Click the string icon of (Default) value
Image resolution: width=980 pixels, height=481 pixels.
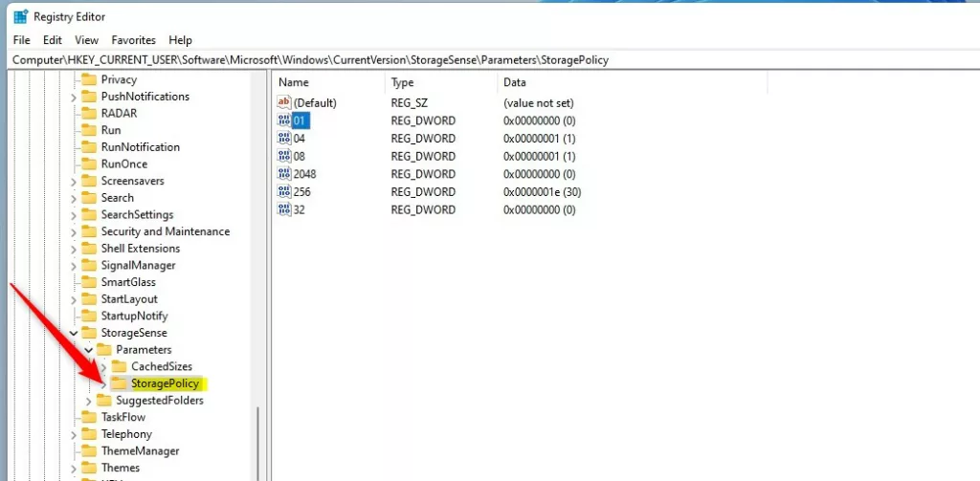(x=284, y=102)
